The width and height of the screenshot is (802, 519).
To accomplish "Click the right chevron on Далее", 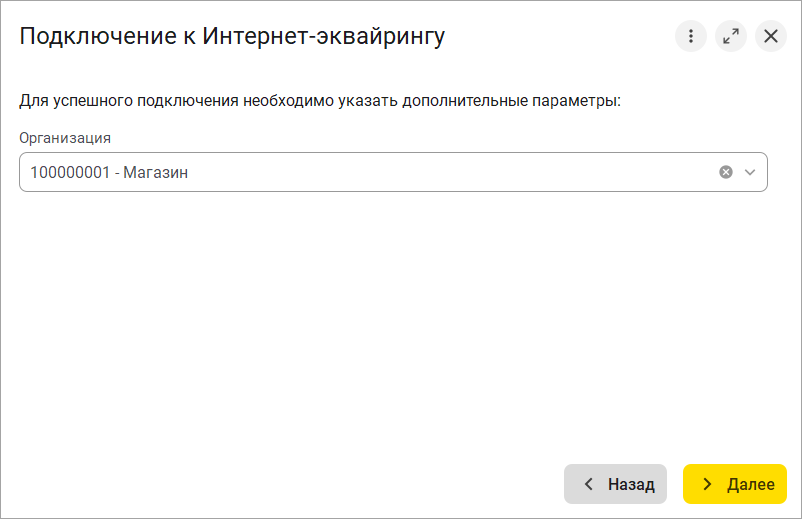I will [x=707, y=484].
